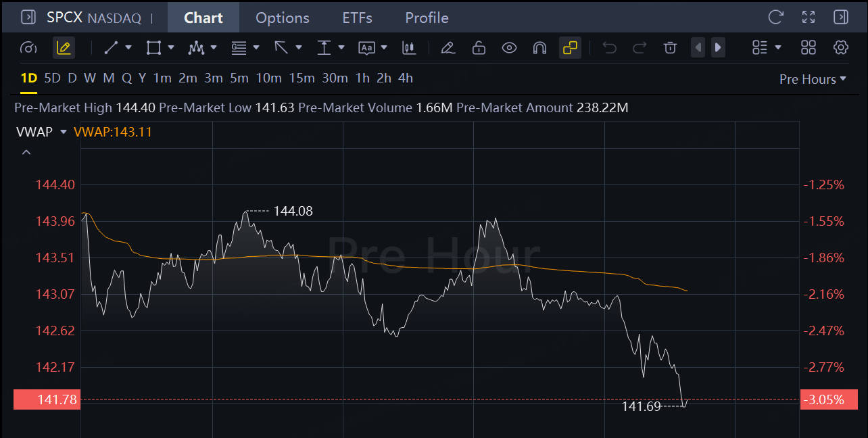Collapse the left panel next to SPCX

28,17
